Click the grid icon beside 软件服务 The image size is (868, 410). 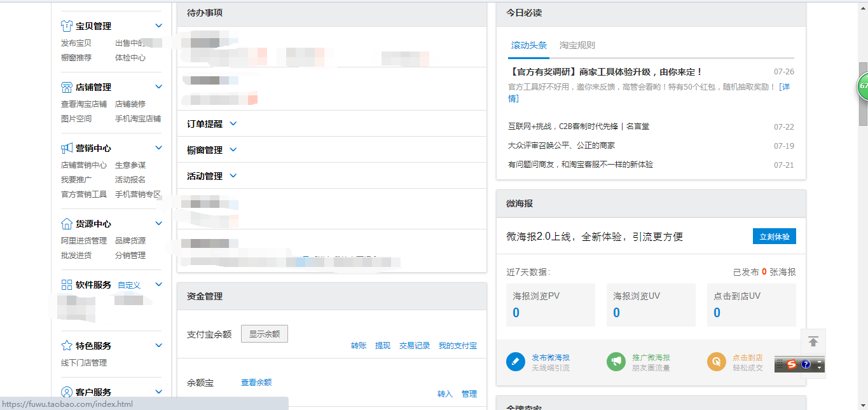click(67, 285)
